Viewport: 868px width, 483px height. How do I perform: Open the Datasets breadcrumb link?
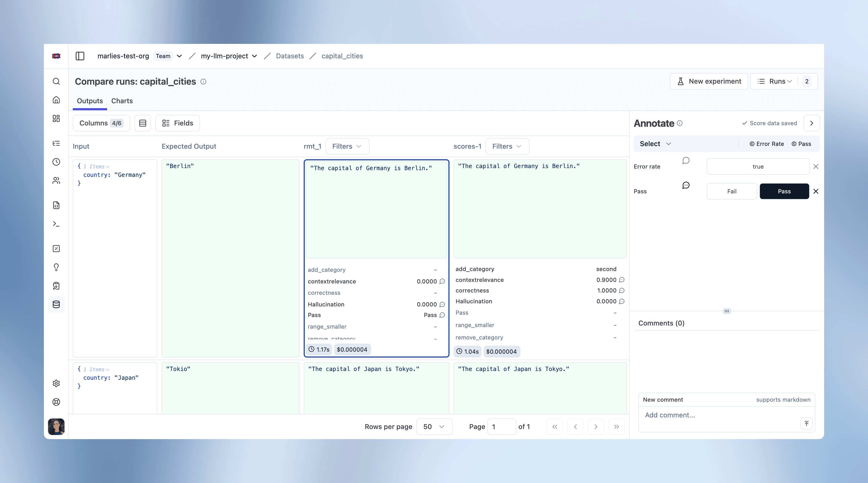coord(290,56)
